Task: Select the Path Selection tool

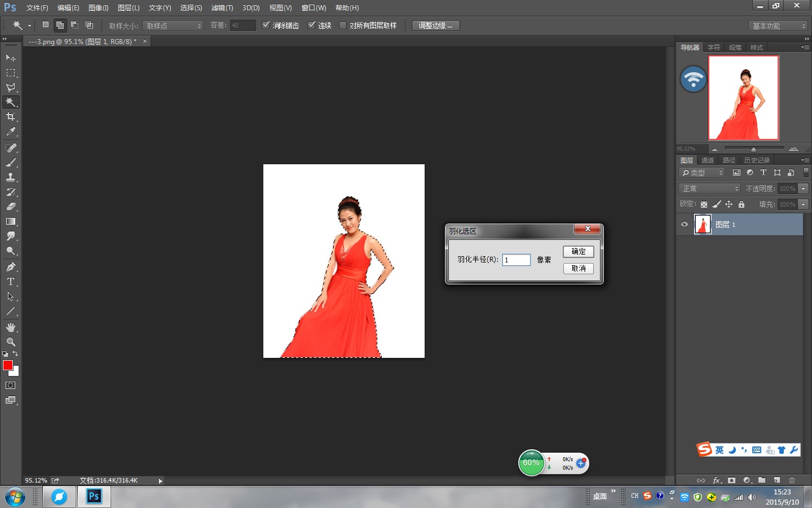Action: pyautogui.click(x=11, y=296)
